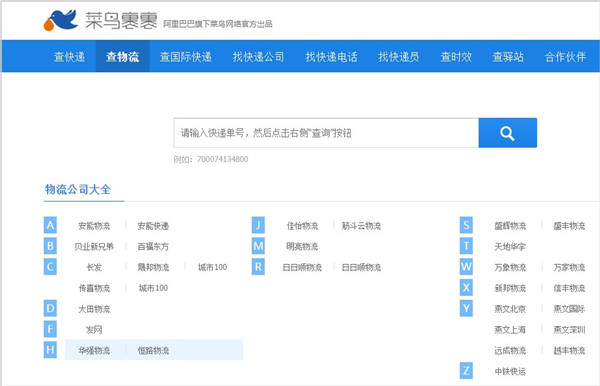Select the letter F index icon
This screenshot has width=600, height=386.
click(50, 329)
